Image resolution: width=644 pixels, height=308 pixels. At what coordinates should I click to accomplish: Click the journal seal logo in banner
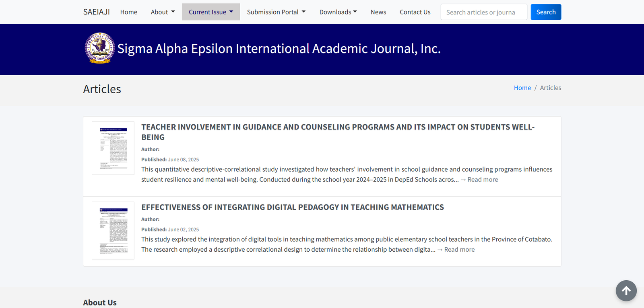[100, 48]
